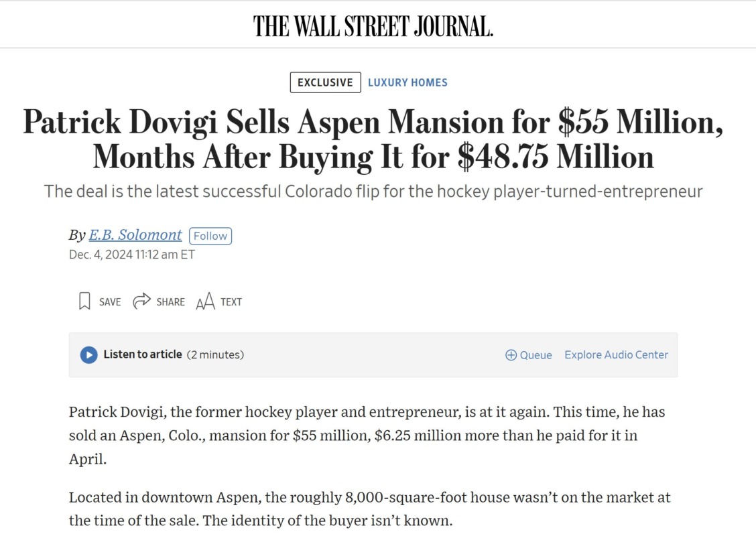Click the bookmark Save icon

point(84,301)
